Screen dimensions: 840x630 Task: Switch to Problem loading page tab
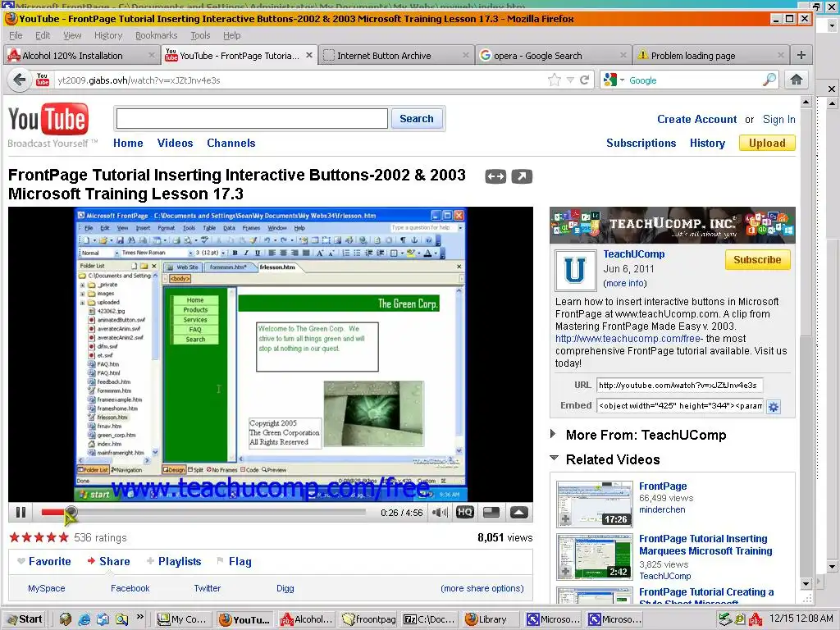coord(711,55)
